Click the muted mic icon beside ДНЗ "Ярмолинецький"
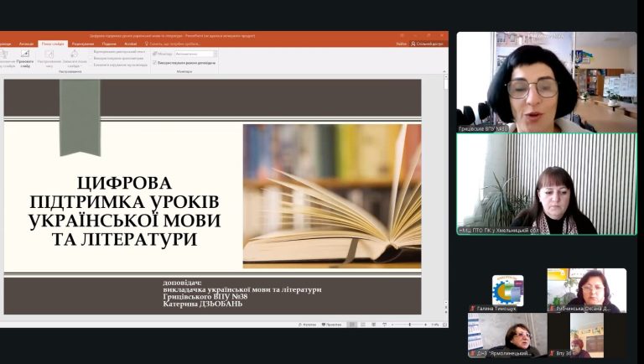 coord(473,353)
